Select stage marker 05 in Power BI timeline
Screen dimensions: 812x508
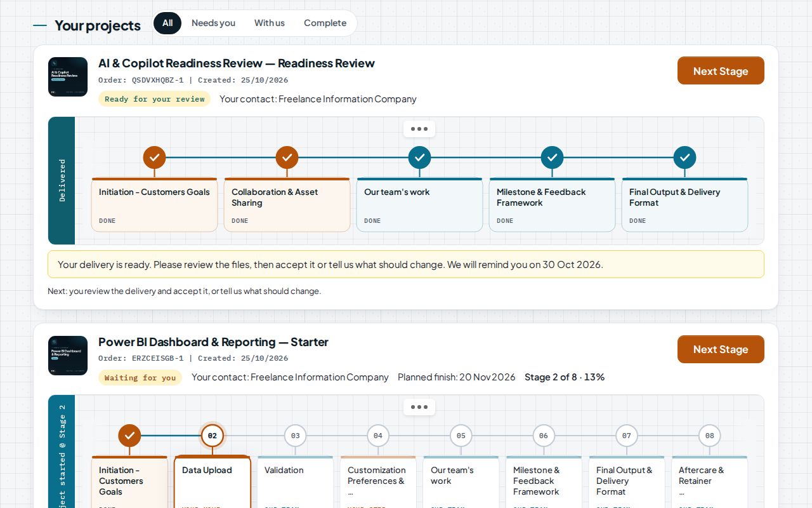[x=461, y=436]
